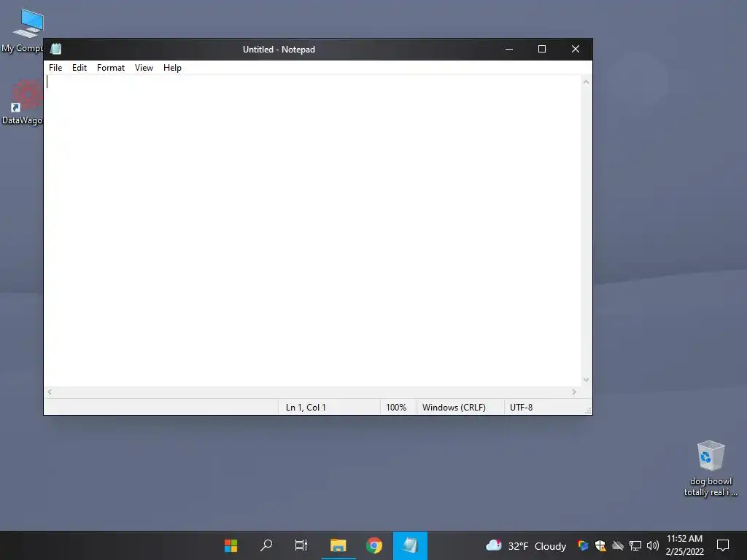Image resolution: width=747 pixels, height=560 pixels.
Task: Maximize the Notepad window
Action: [542, 49]
